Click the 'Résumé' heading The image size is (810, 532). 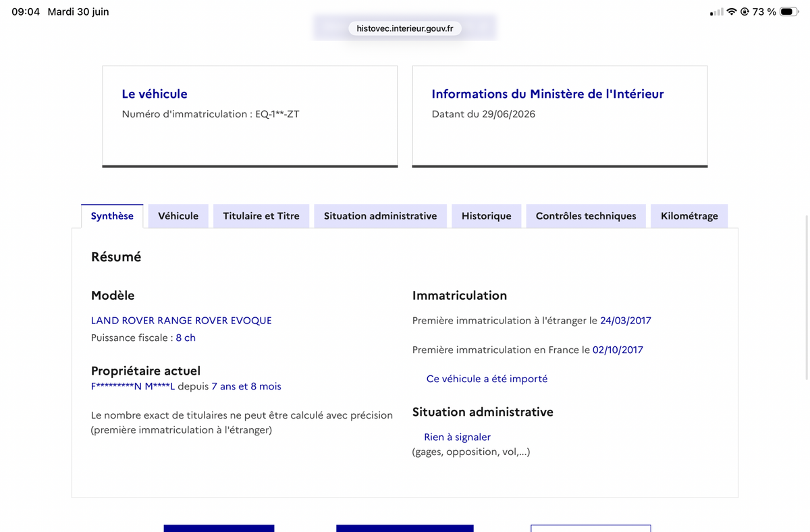(x=116, y=257)
